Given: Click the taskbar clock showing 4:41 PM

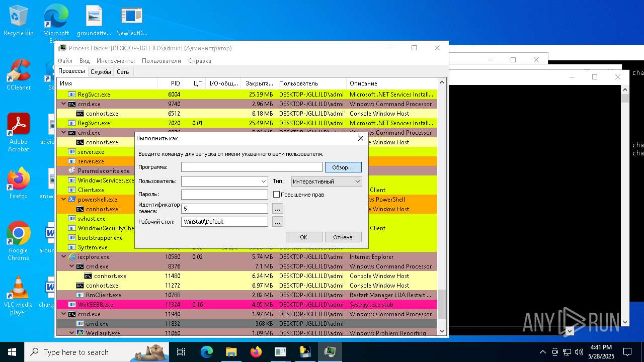Looking at the screenshot, I should point(601,352).
